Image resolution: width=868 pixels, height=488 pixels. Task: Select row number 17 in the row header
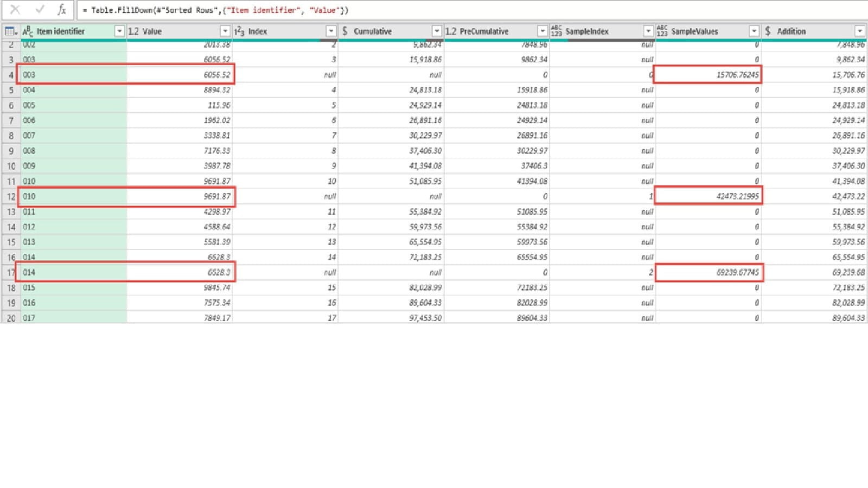pos(11,272)
